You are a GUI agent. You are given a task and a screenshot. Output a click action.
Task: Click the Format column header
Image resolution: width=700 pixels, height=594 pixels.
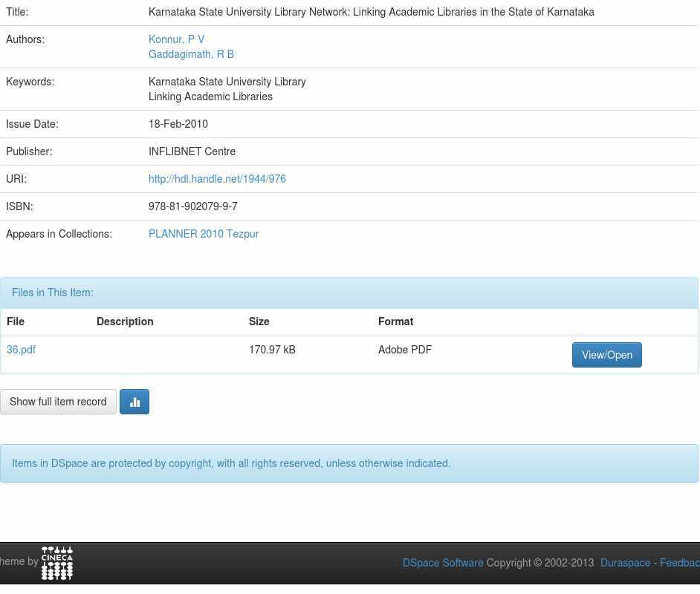pos(395,322)
